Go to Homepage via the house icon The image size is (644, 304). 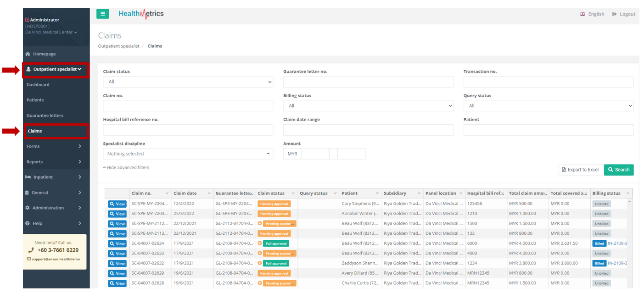(x=28, y=54)
